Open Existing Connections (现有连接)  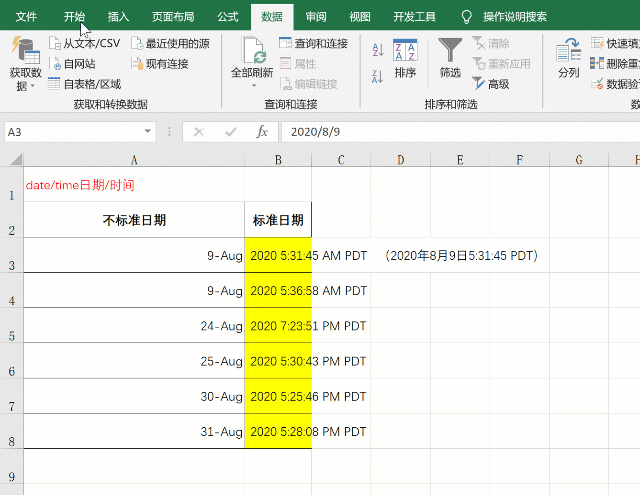click(138, 64)
